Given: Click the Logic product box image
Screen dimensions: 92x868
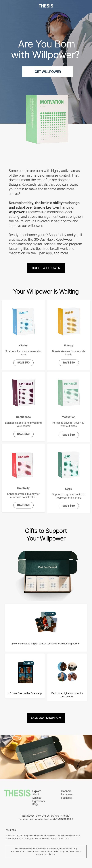Looking at the screenshot, I should (x=69, y=465).
